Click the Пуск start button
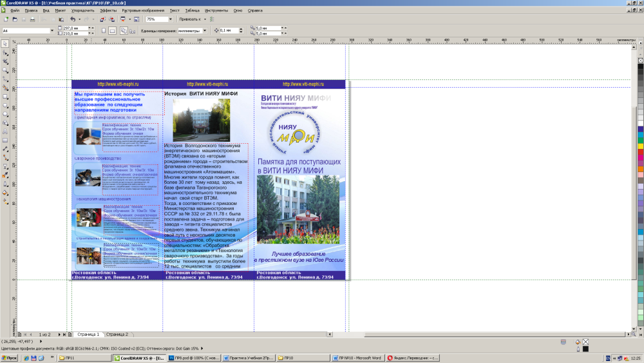644x363 pixels. pos(9,358)
